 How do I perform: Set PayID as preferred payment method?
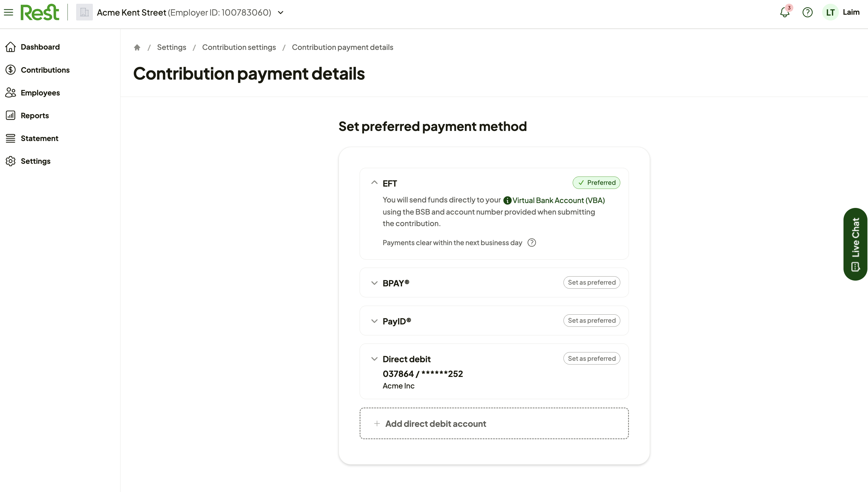point(592,320)
